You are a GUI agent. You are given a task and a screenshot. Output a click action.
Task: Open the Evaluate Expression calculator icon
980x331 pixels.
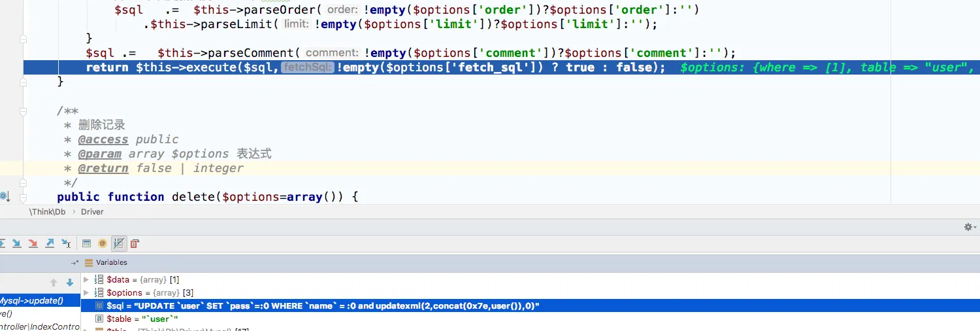coord(86,243)
